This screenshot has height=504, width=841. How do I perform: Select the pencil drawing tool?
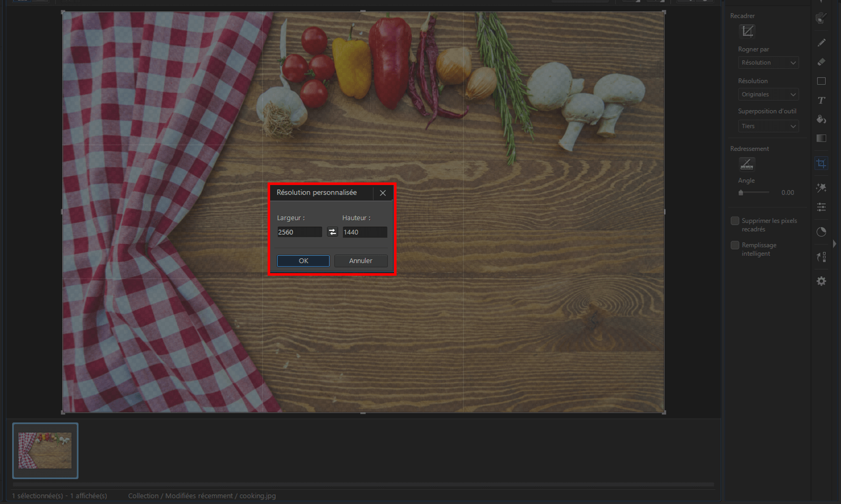pos(821,43)
